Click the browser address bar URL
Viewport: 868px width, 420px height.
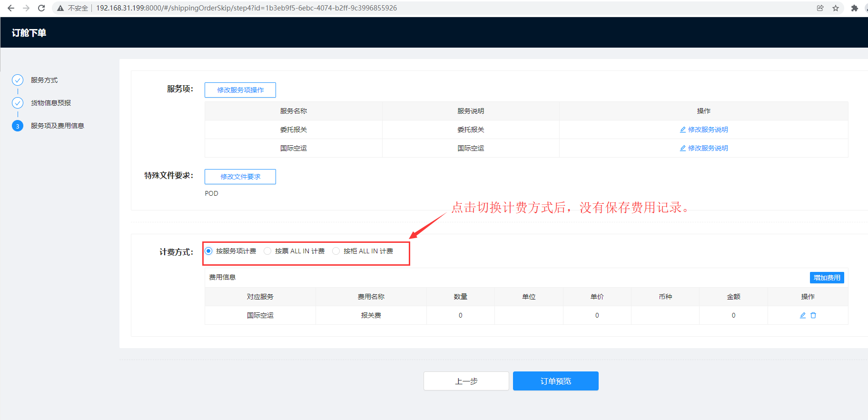pos(247,8)
